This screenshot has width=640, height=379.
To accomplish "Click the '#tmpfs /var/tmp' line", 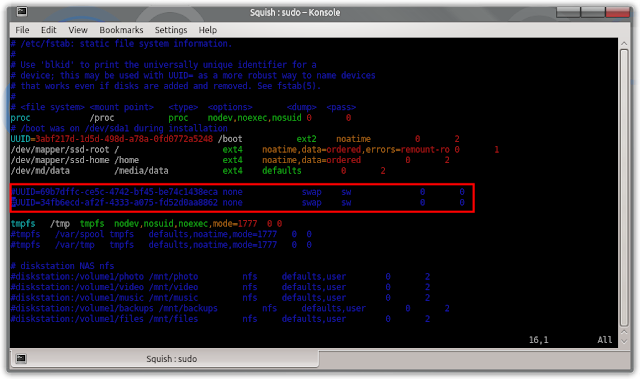I will point(161,245).
